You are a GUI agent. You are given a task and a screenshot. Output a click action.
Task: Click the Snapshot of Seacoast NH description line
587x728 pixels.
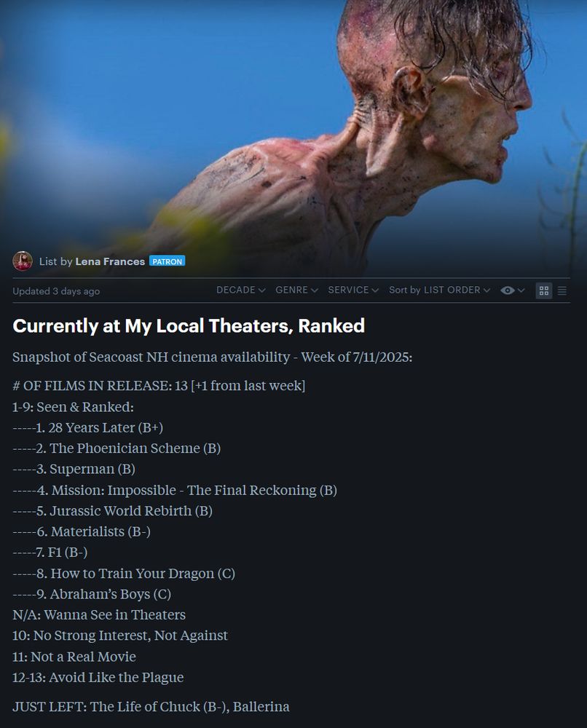point(212,357)
